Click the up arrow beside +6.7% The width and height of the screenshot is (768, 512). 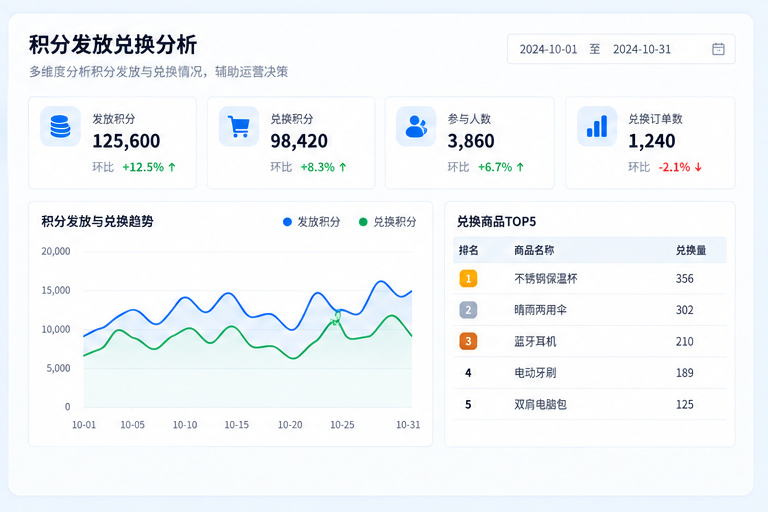click(x=520, y=167)
